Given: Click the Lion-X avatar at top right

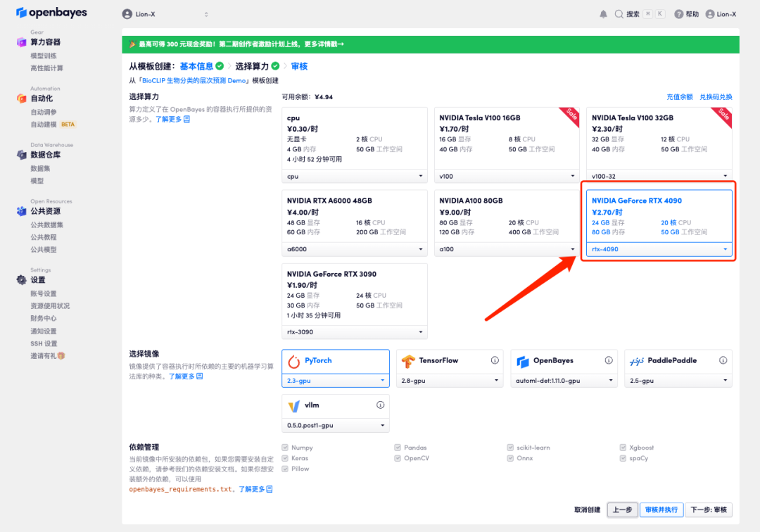Looking at the screenshot, I should point(710,14).
